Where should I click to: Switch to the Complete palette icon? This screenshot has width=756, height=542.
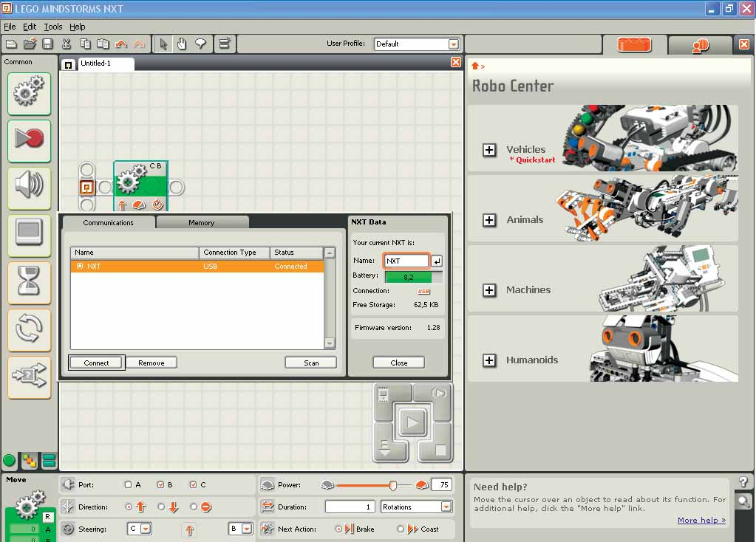tap(30, 461)
